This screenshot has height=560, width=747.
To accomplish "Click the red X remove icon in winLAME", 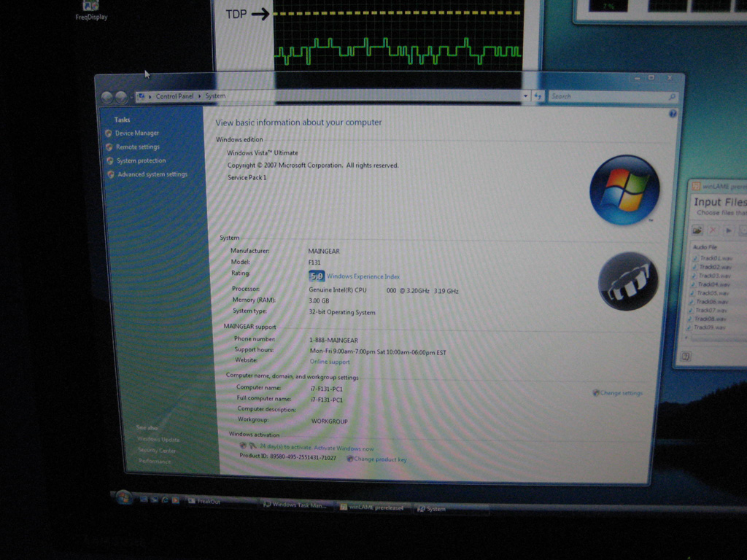I will pyautogui.click(x=713, y=230).
